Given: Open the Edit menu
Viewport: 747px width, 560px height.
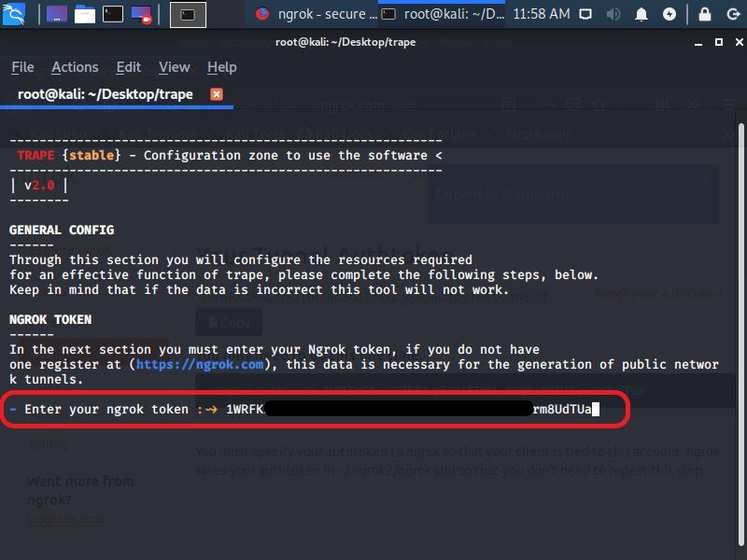Looking at the screenshot, I should click(x=128, y=67).
